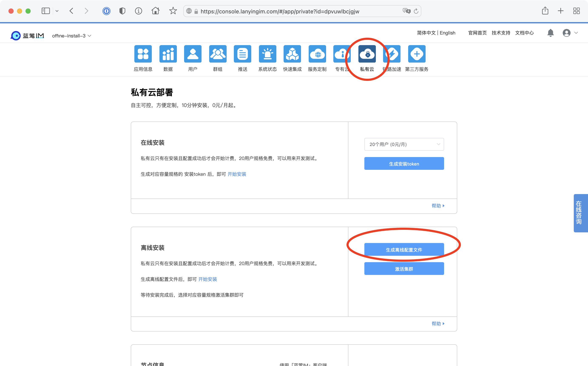Expand the offline-install-3 app selector
This screenshot has width=588, height=366.
pyautogui.click(x=72, y=36)
